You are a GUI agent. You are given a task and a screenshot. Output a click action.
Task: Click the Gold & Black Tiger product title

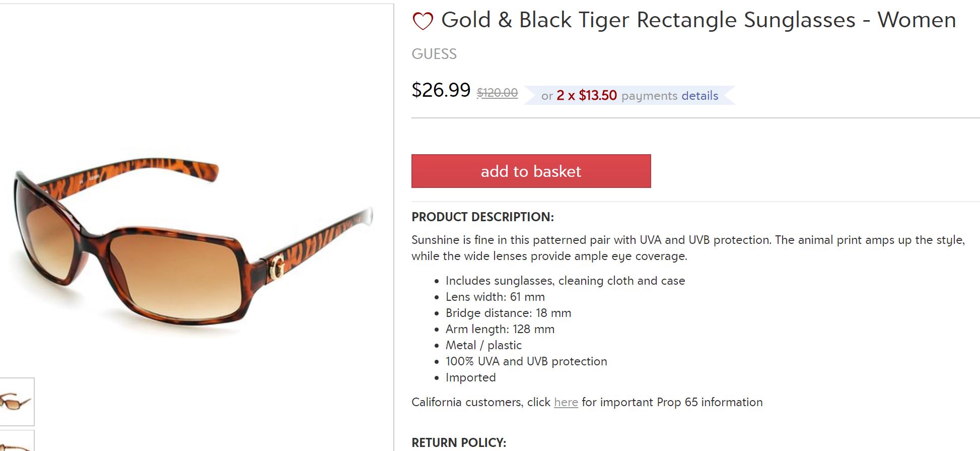698,20
